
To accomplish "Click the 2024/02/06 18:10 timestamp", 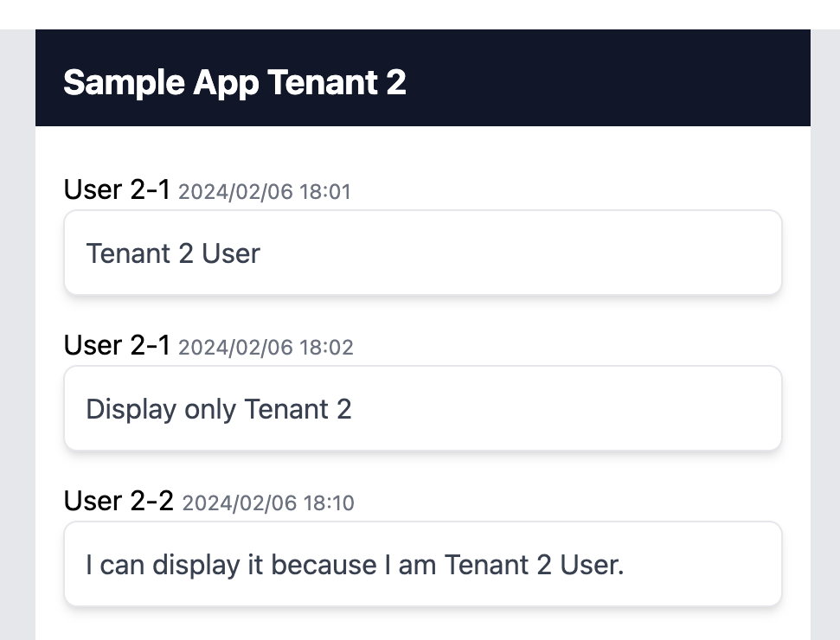I will click(268, 502).
